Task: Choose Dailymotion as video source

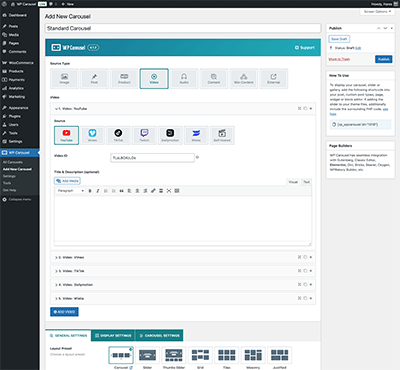Action: tap(170, 135)
